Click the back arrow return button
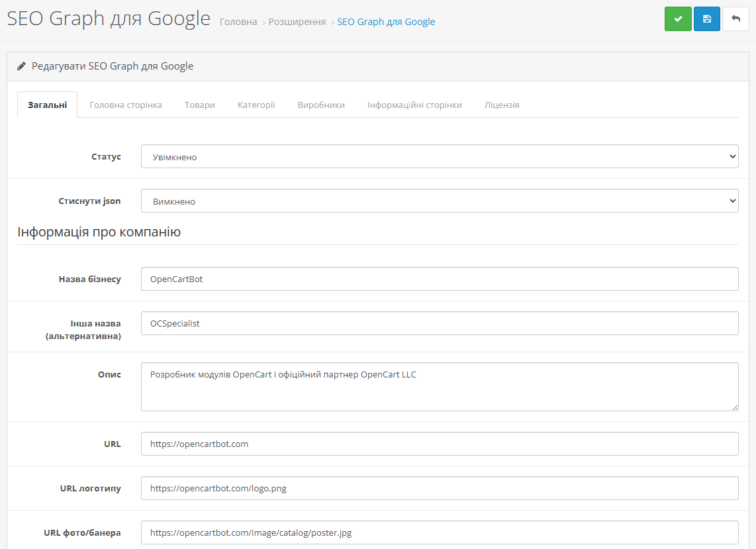Image resolution: width=756 pixels, height=549 pixels. pyautogui.click(x=735, y=19)
